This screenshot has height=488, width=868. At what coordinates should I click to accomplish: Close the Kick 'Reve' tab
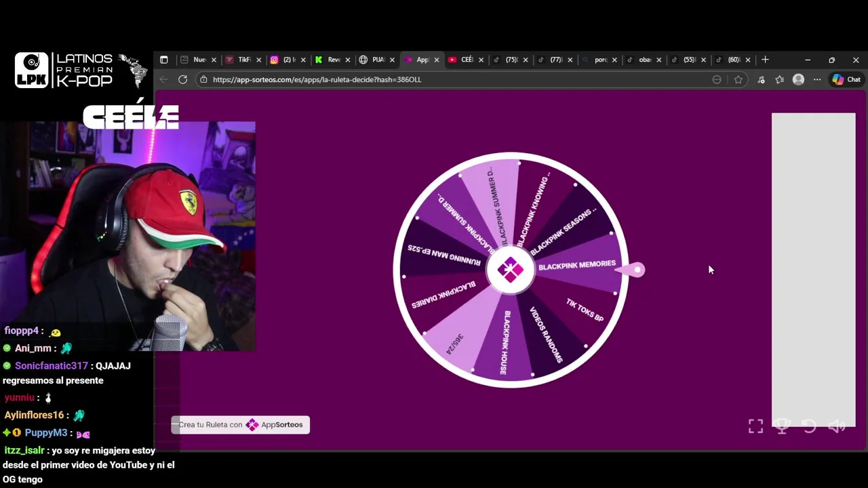pos(347,60)
